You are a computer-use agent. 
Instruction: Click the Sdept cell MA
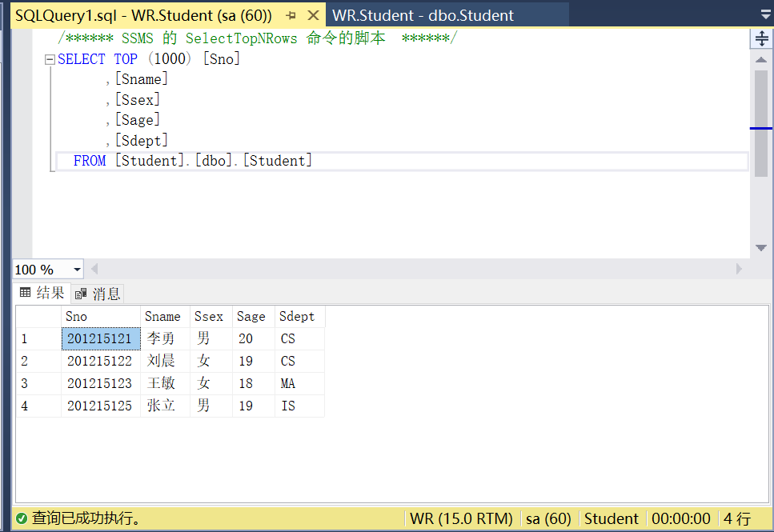click(x=299, y=383)
